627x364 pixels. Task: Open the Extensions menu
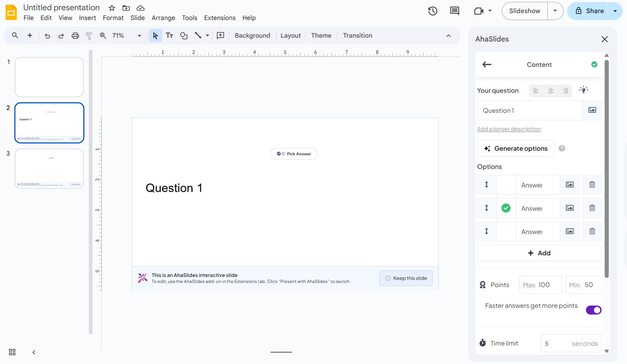[x=220, y=18]
